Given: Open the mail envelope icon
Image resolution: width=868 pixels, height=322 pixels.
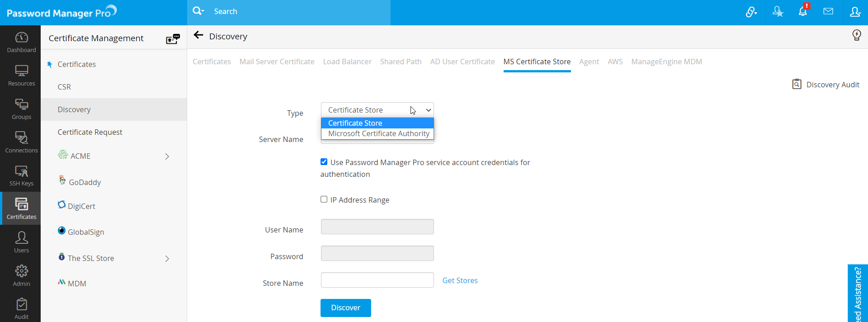Looking at the screenshot, I should coord(828,12).
